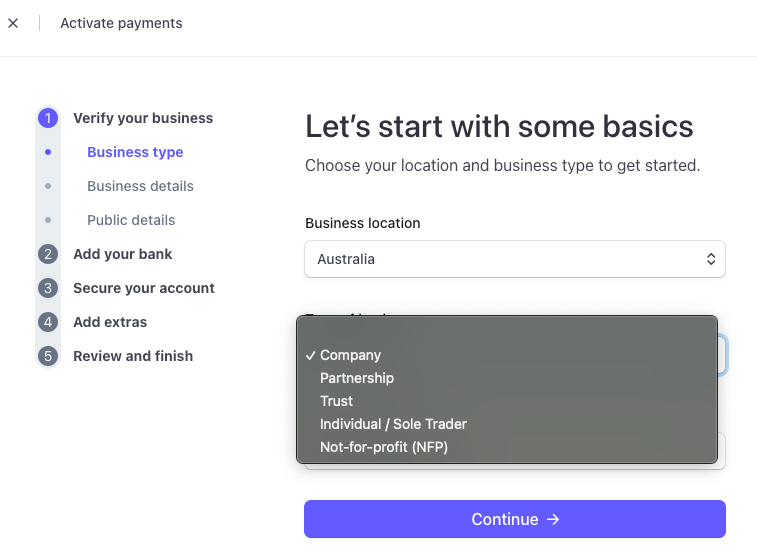Click the step 1 number badge
The image size is (757, 555).
[48, 118]
